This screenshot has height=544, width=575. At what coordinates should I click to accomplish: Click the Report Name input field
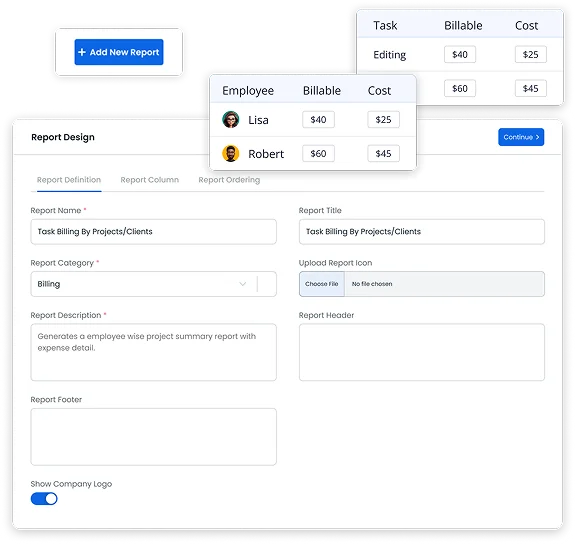[x=154, y=232]
